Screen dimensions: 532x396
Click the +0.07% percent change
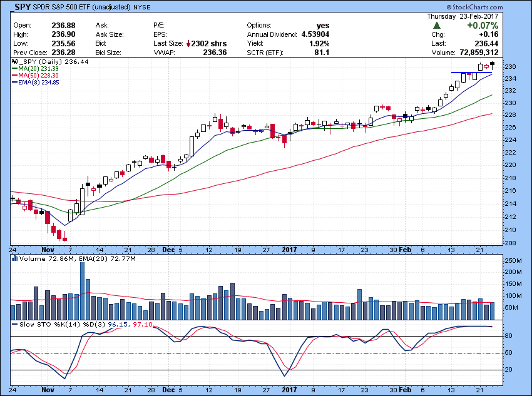click(483, 26)
